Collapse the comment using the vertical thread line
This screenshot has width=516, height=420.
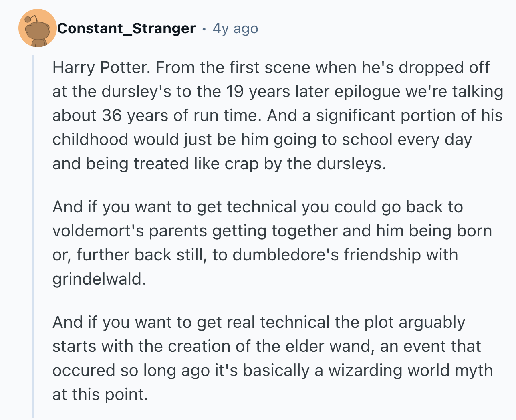pyautogui.click(x=33, y=236)
